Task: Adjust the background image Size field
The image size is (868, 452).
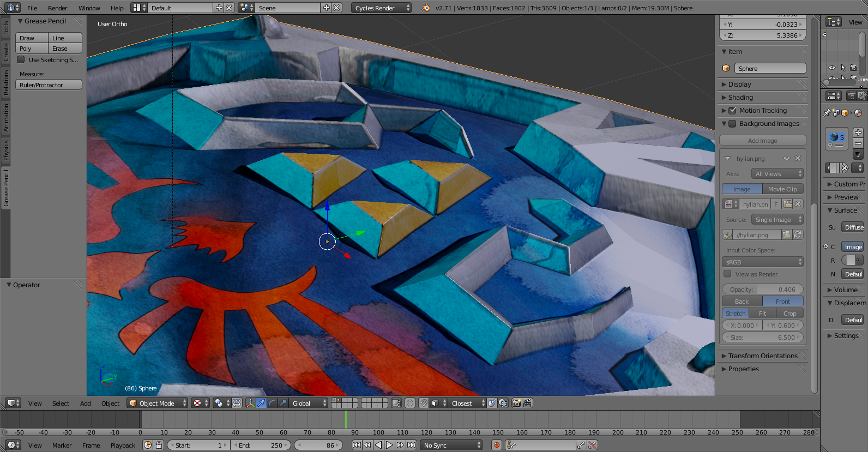Action: point(762,338)
